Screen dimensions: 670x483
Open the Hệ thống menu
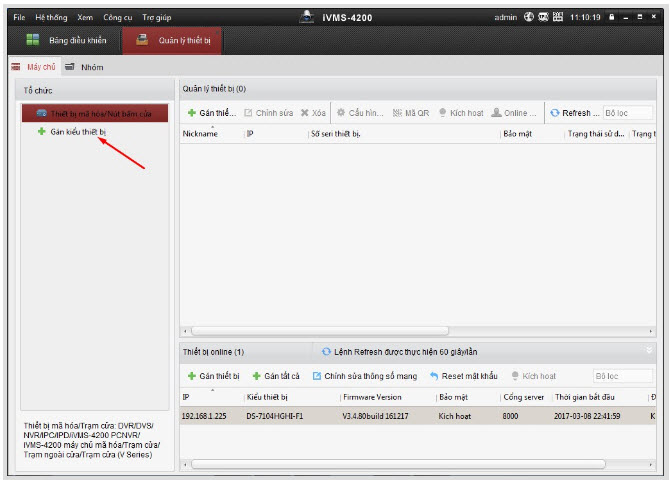50,18
